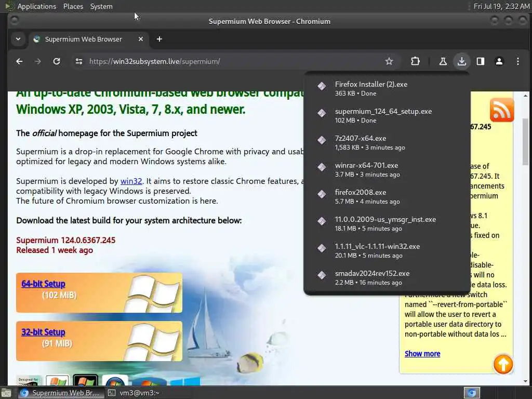The image size is (532, 399).
Task: Follow the win32 developer link
Action: 131,181
